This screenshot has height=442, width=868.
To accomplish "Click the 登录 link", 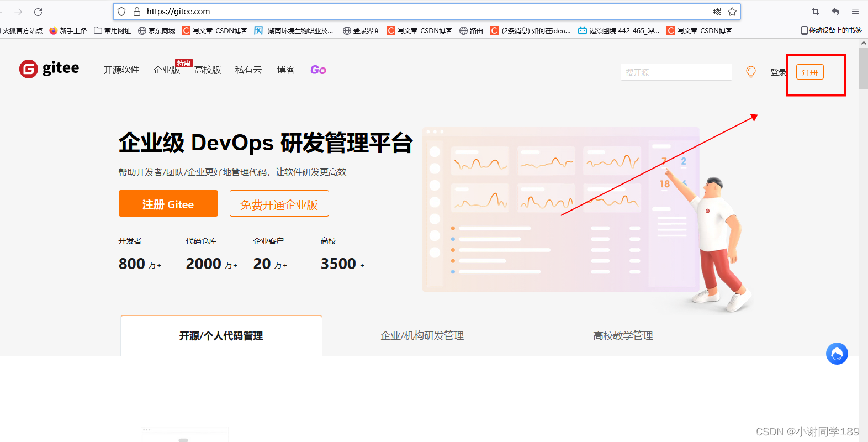I will (x=778, y=72).
